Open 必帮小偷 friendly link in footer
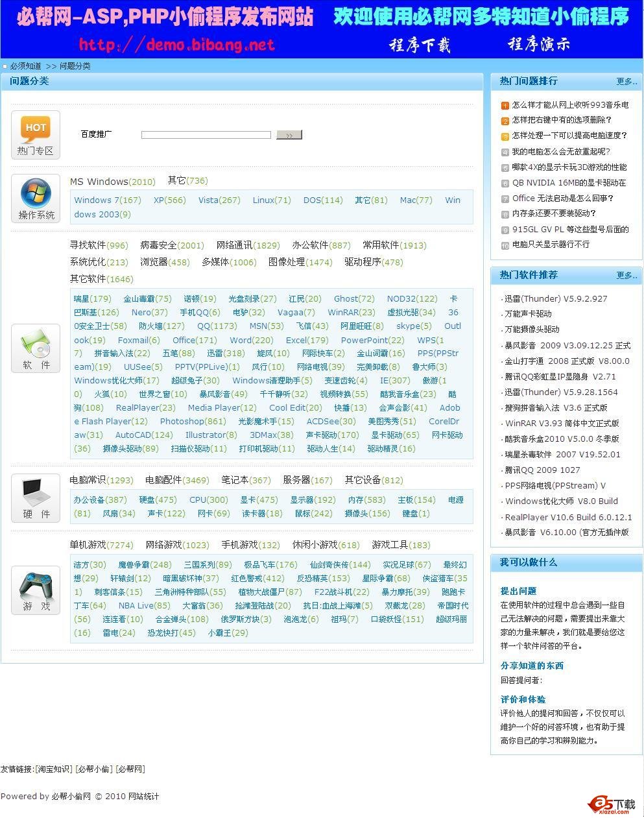This screenshot has width=644, height=818. [94, 769]
